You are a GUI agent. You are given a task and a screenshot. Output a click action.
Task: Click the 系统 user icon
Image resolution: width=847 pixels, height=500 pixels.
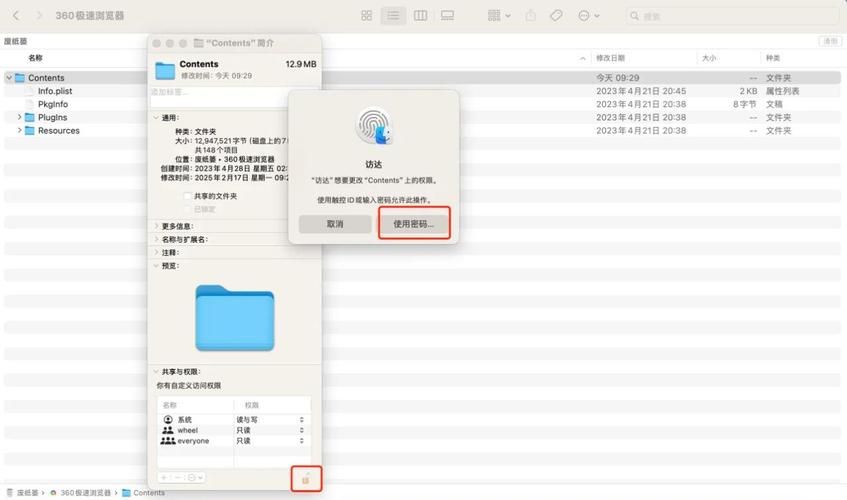pos(168,420)
